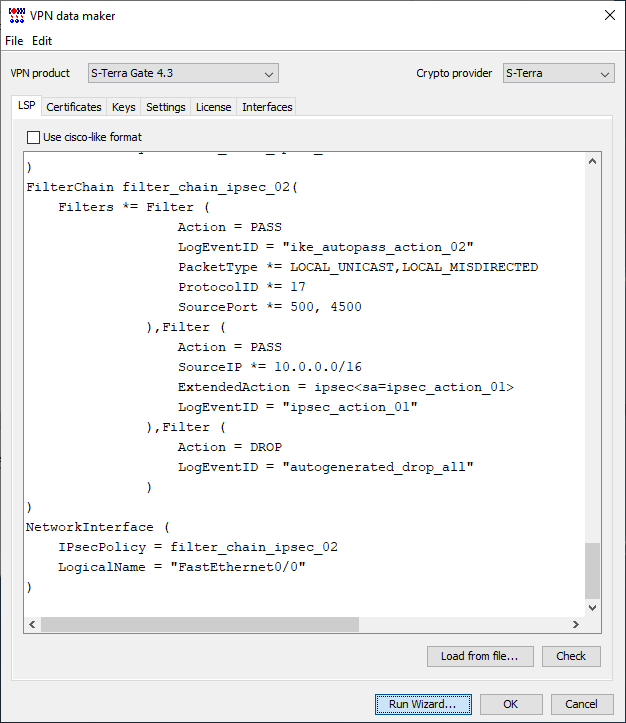Open the Edit menu
The height and width of the screenshot is (723, 626).
(42, 41)
